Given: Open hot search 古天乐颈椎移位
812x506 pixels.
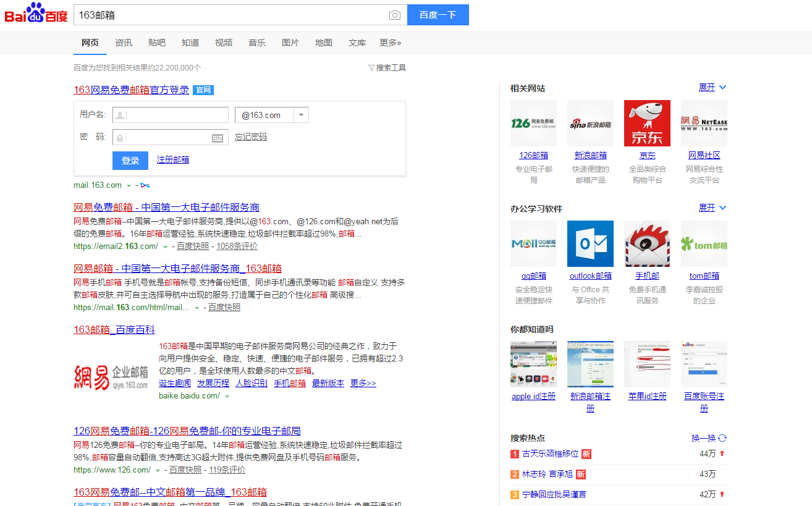Looking at the screenshot, I should pos(551,454).
